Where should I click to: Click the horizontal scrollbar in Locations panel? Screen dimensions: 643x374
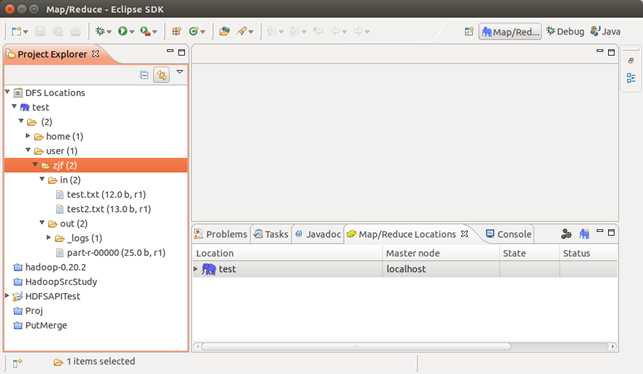pyautogui.click(x=357, y=347)
